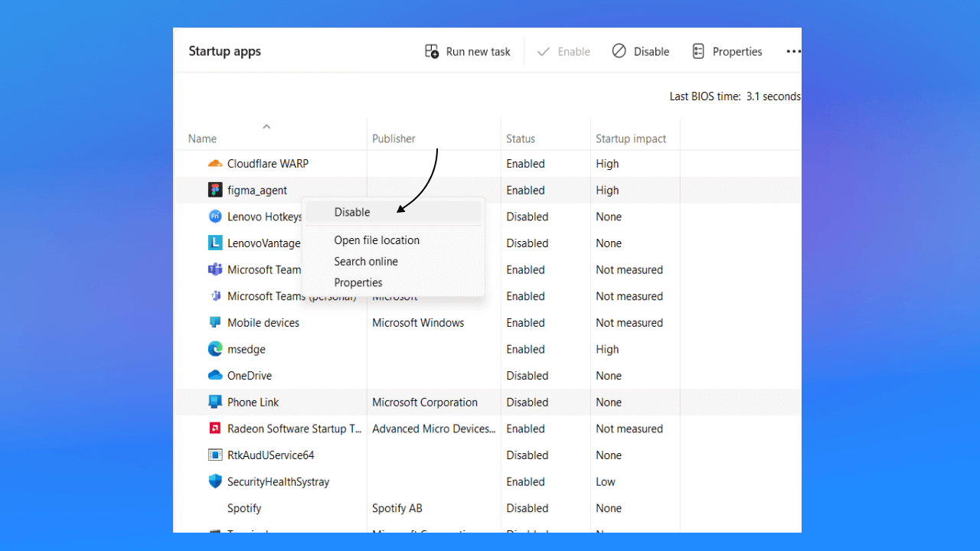Click Run new task button label
The width and height of the screenshot is (980, 551).
(478, 51)
